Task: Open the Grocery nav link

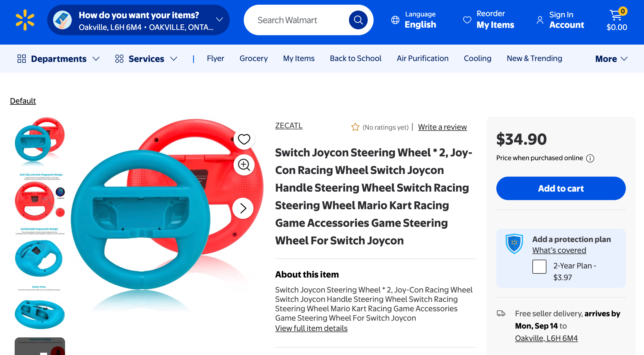Action: [x=253, y=58]
